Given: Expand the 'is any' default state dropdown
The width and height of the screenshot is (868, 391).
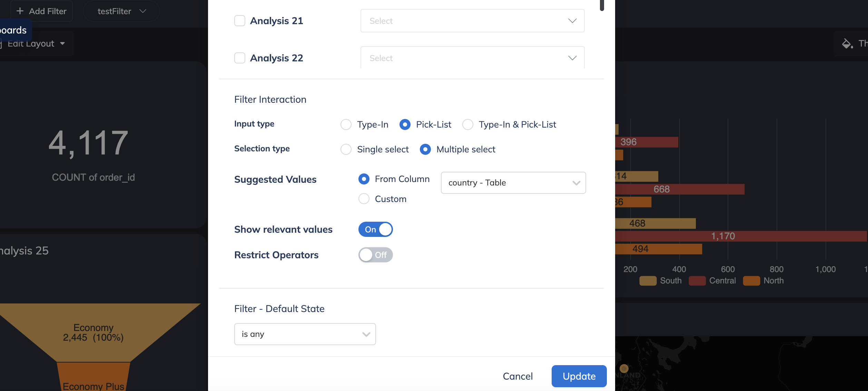Looking at the screenshot, I should pos(305,334).
